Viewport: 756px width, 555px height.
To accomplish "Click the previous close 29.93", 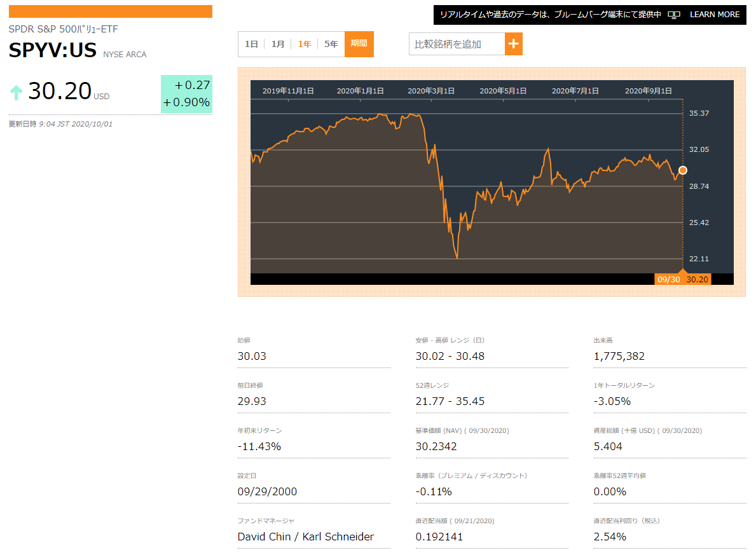I will point(252,401).
